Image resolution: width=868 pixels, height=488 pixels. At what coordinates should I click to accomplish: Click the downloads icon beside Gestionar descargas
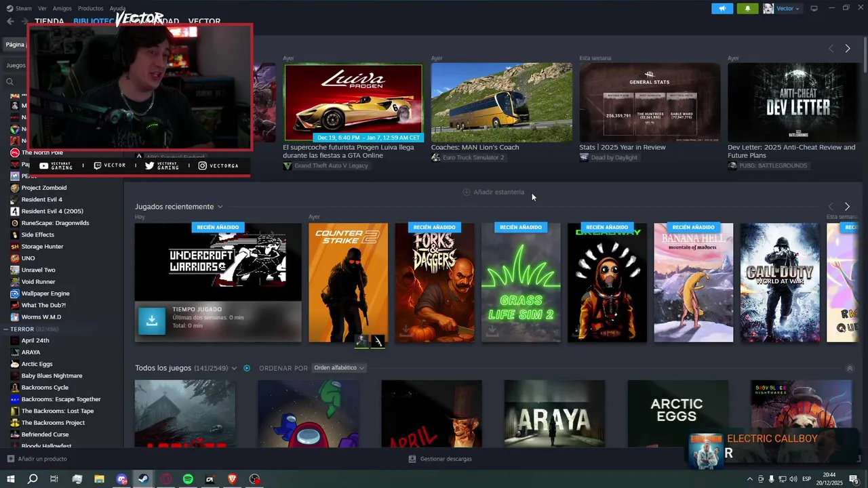(x=412, y=459)
